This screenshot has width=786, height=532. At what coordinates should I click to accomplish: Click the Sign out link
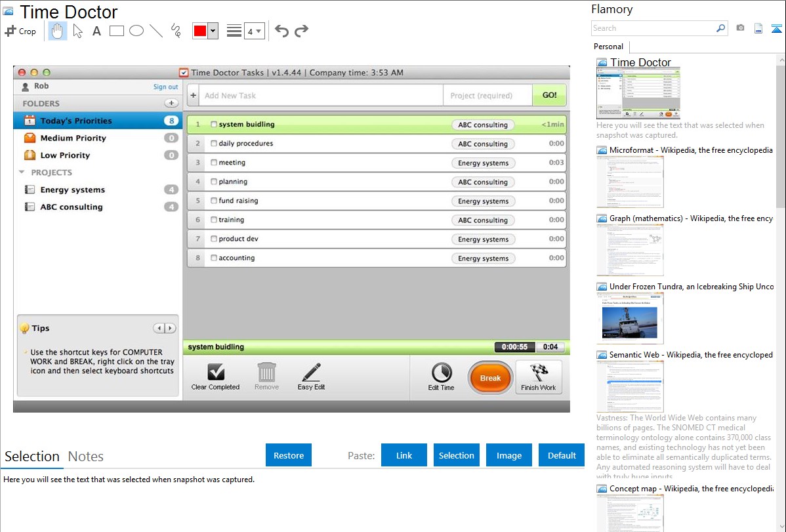(165, 87)
